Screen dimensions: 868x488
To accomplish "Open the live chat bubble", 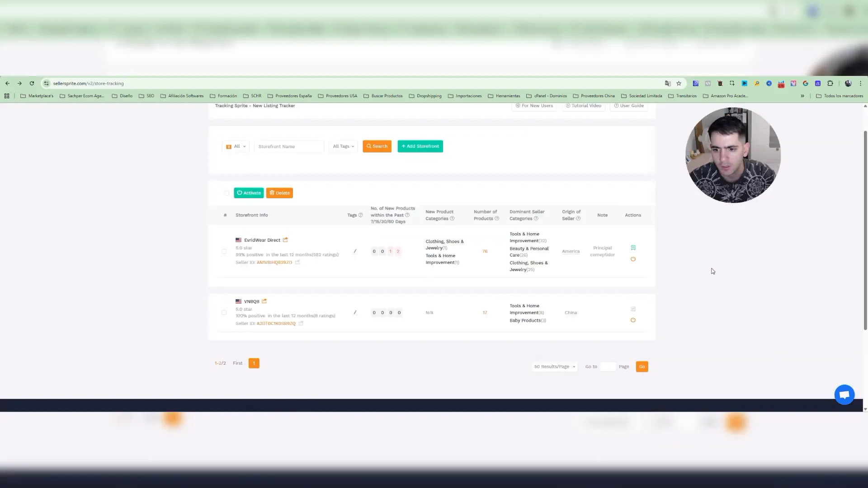I will [844, 395].
